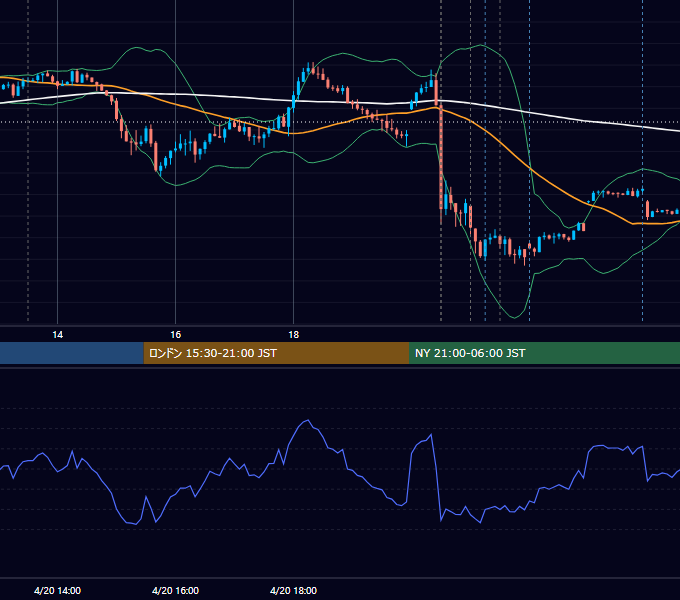
Task: Click the 4/20 16:00 time label
Action: (x=175, y=590)
